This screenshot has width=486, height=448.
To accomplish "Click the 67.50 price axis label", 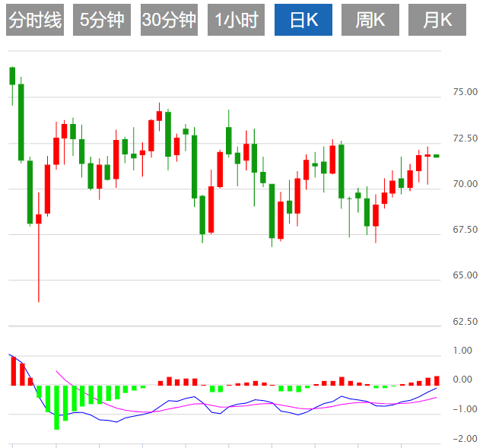I will [x=465, y=230].
